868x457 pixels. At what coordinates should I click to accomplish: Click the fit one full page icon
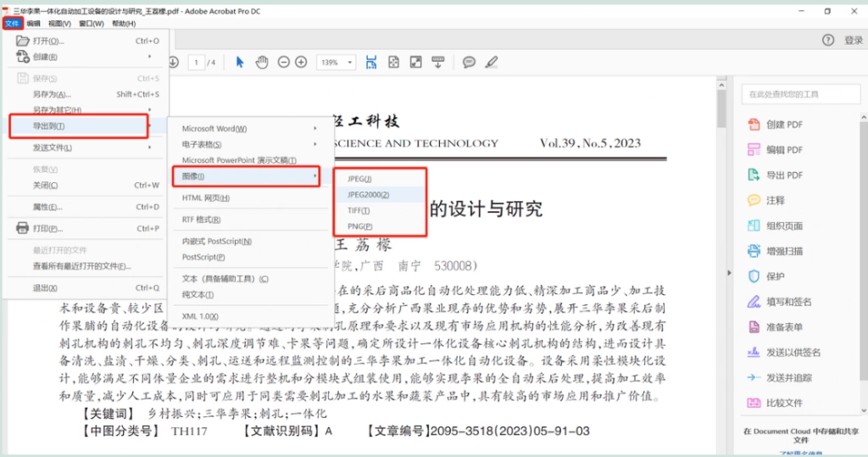click(393, 62)
